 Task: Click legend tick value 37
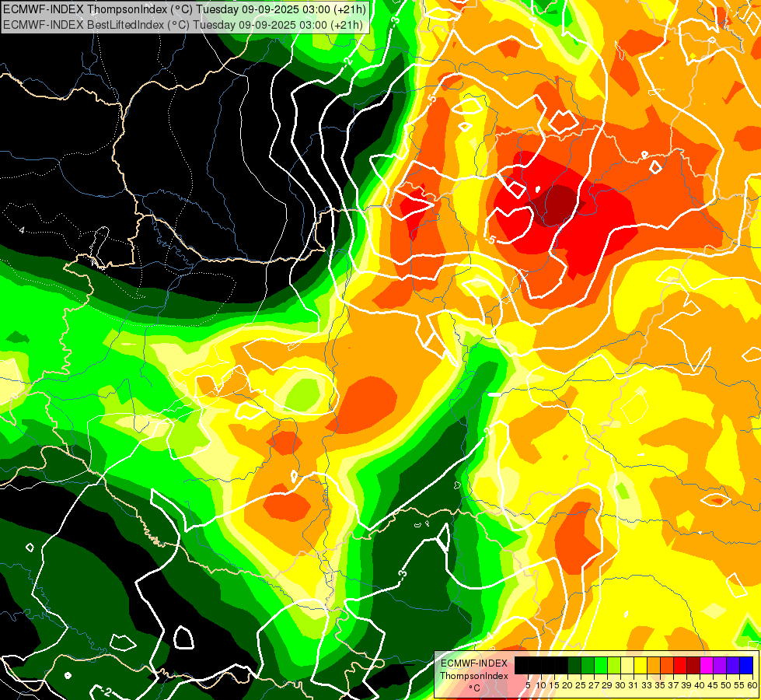click(674, 685)
